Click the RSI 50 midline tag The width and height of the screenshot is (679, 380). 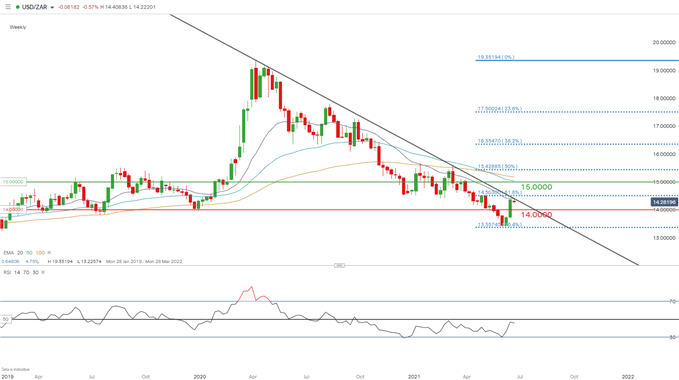6,319
